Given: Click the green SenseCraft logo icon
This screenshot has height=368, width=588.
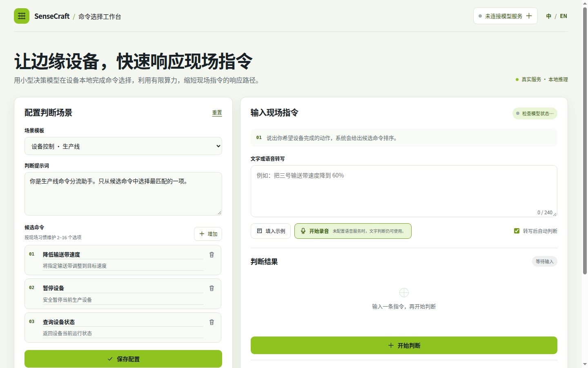Looking at the screenshot, I should (22, 16).
